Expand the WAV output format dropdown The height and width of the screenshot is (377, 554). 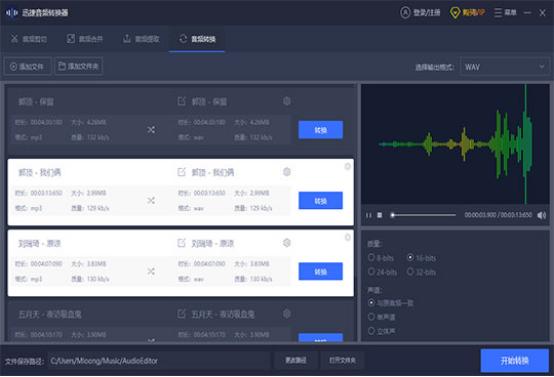coord(505,67)
